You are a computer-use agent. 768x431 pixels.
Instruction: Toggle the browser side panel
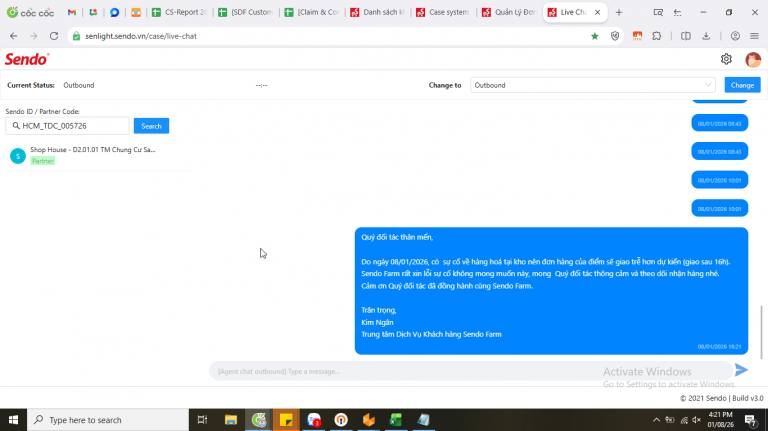686,36
